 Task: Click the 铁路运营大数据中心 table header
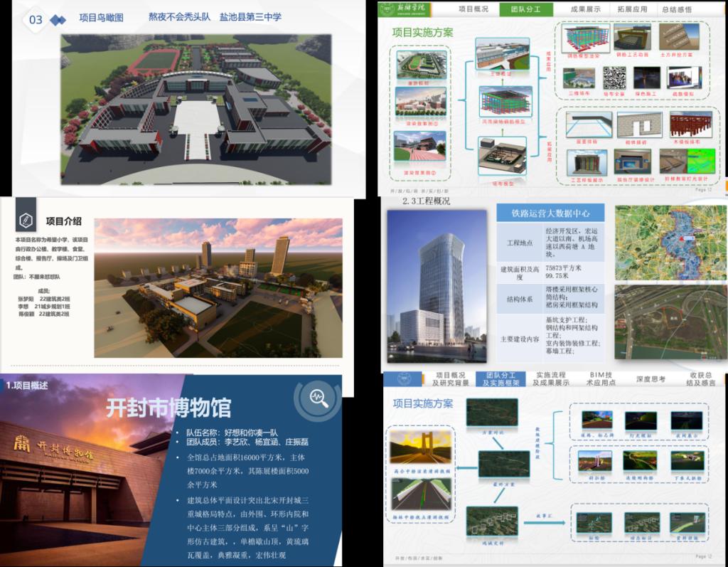[550, 212]
